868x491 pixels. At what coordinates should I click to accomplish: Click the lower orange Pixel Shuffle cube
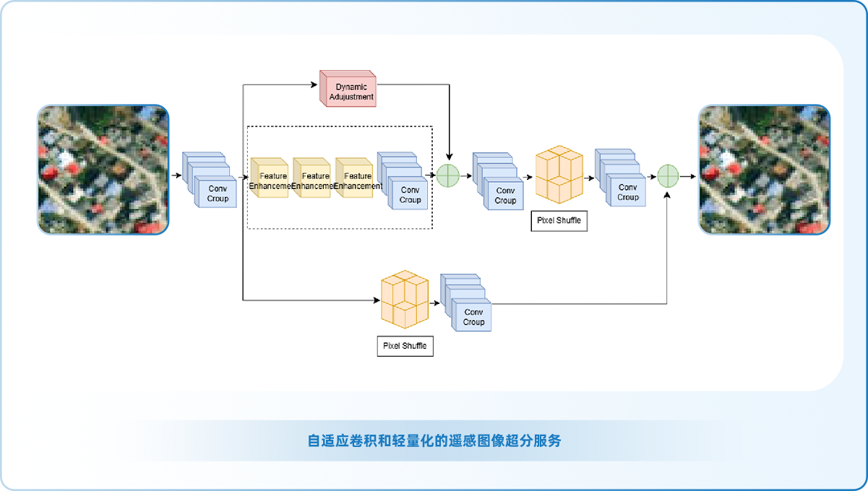tap(404, 299)
